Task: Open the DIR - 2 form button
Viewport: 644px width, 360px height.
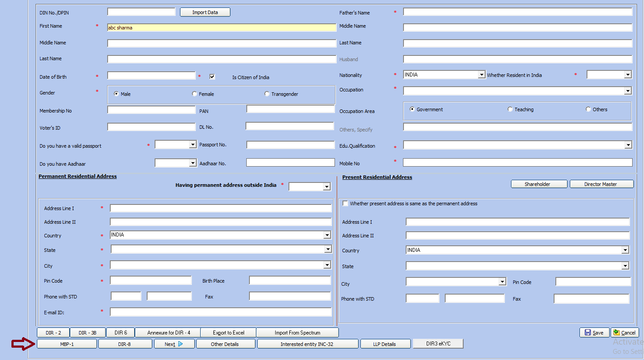Action: (54, 333)
